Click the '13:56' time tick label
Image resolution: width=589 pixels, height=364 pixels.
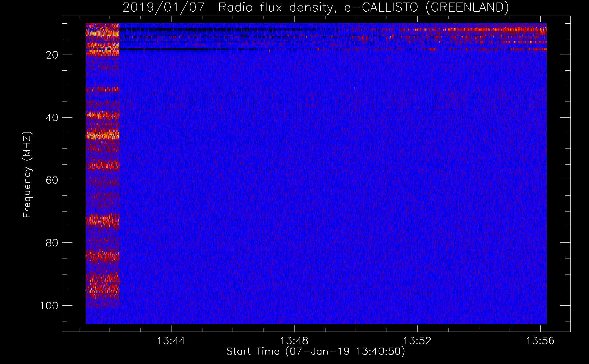[x=540, y=341]
